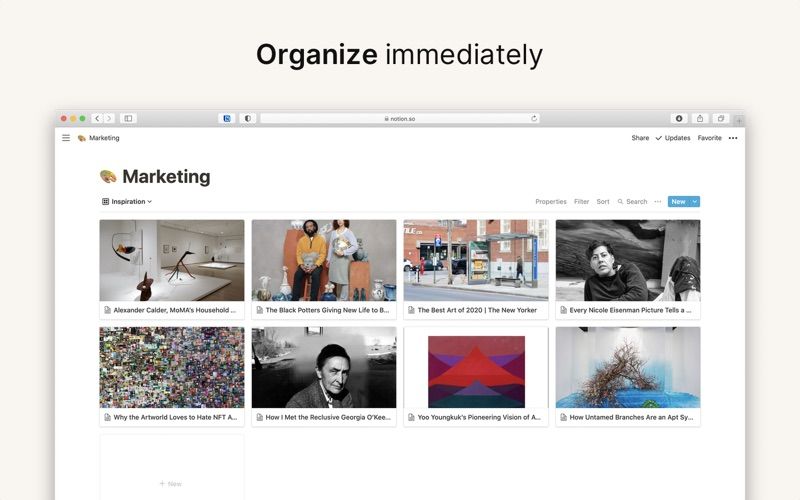Open the Black Potters photo thumbnail
The height and width of the screenshot is (500, 800).
pyautogui.click(x=324, y=260)
